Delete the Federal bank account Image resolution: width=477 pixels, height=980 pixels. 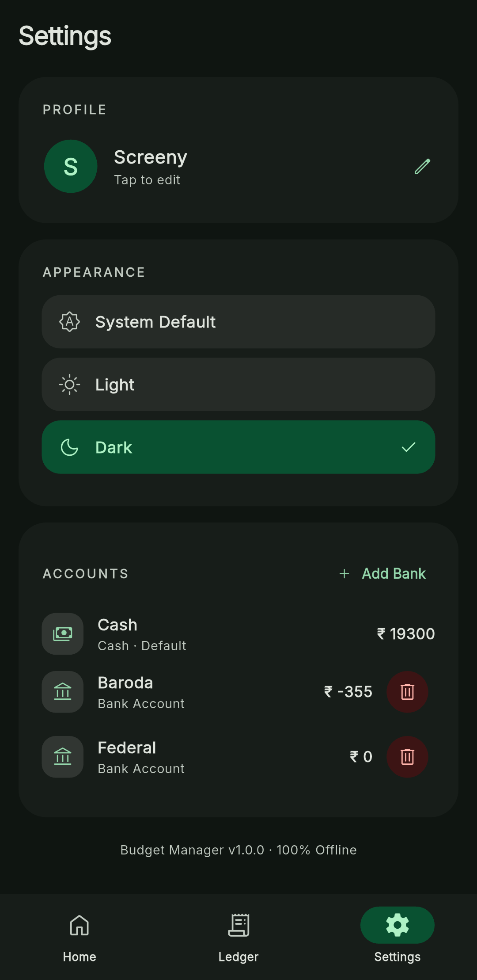coord(407,757)
